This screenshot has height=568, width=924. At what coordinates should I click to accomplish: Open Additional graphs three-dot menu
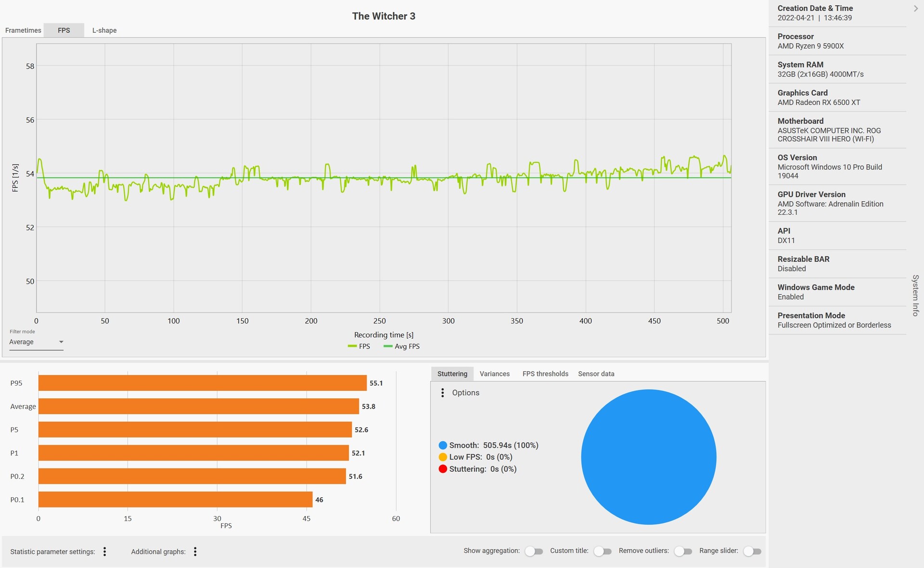(195, 552)
